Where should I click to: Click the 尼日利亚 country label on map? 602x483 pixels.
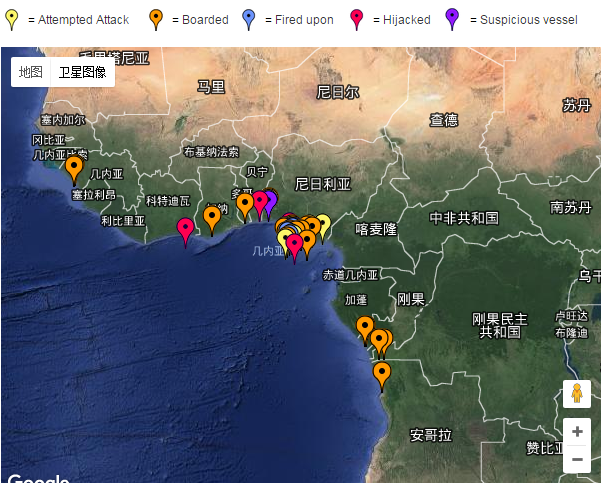[323, 184]
